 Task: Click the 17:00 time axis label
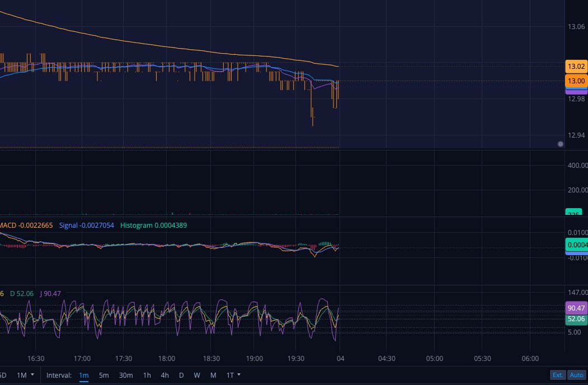[82, 358]
